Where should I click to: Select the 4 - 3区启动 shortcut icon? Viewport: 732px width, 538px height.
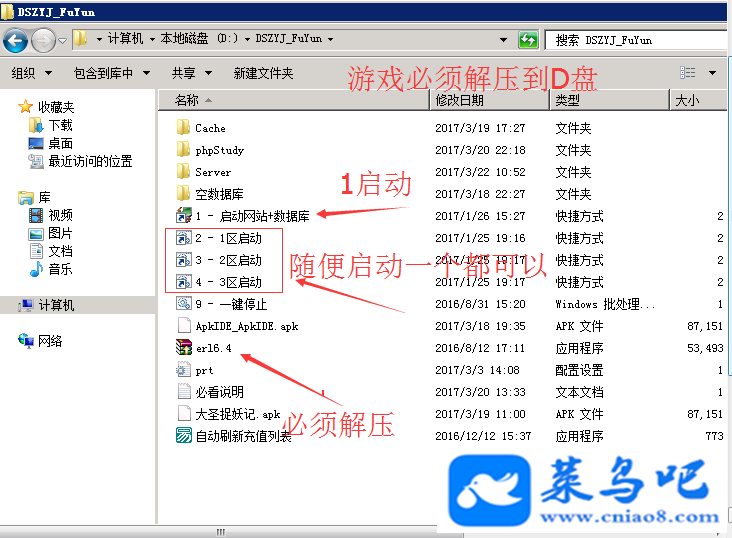click(184, 282)
